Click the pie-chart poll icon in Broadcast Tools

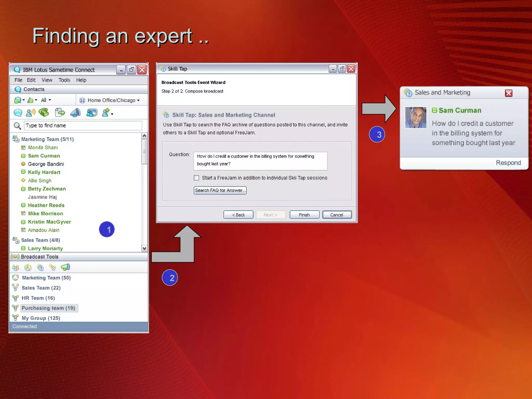coord(28,267)
